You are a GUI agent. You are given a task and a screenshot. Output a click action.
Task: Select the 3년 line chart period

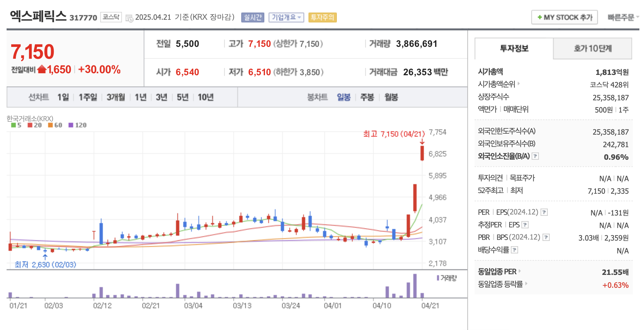(x=161, y=97)
